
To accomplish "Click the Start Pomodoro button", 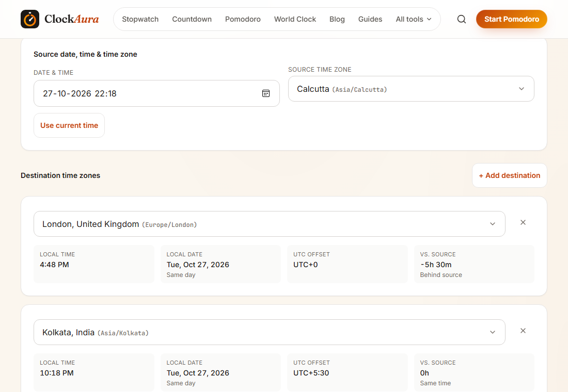I will 512,19.
